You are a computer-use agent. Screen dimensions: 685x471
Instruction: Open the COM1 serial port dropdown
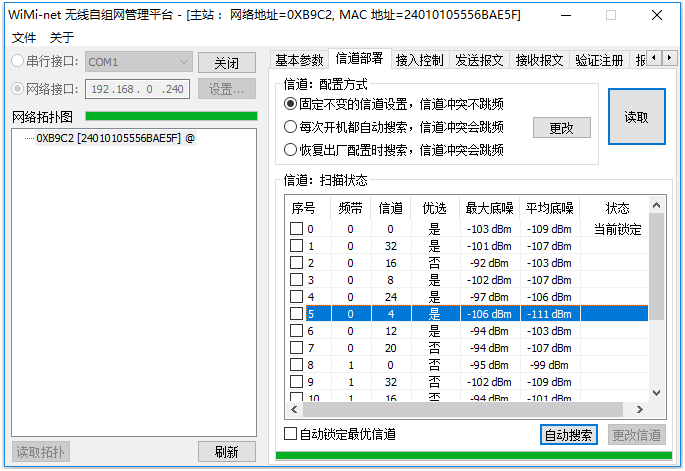(x=182, y=62)
